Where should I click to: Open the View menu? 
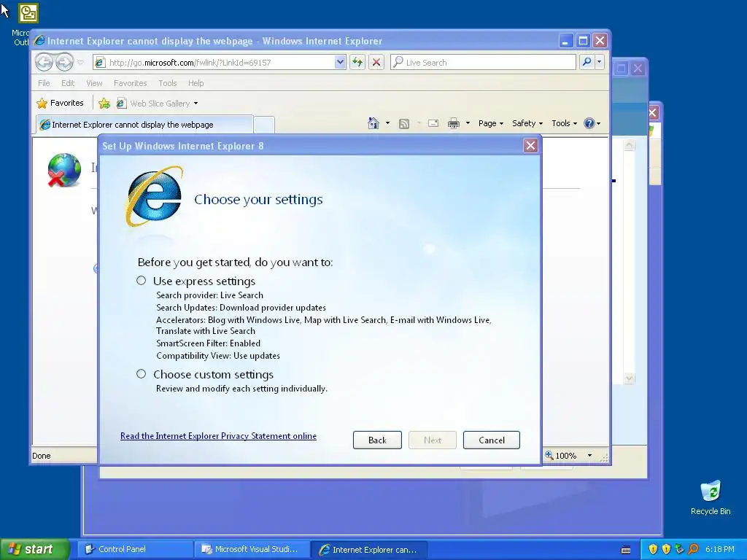(x=94, y=83)
